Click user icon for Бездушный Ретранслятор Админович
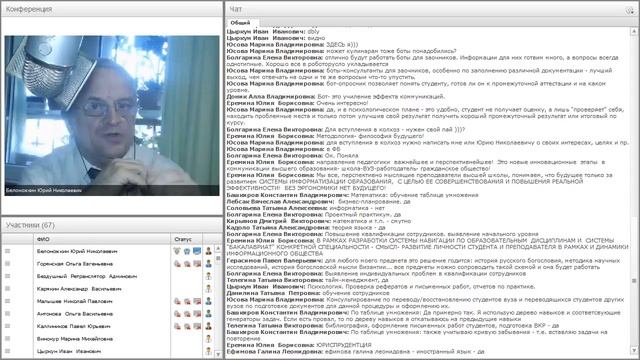Image resolution: width=640 pixels, height=360 pixels. [209, 276]
